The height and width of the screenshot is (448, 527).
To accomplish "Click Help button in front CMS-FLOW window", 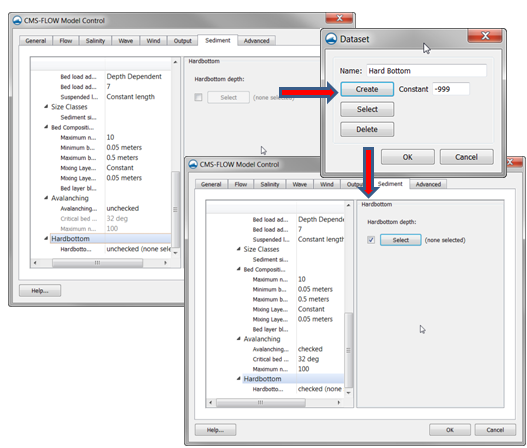I will [x=215, y=430].
